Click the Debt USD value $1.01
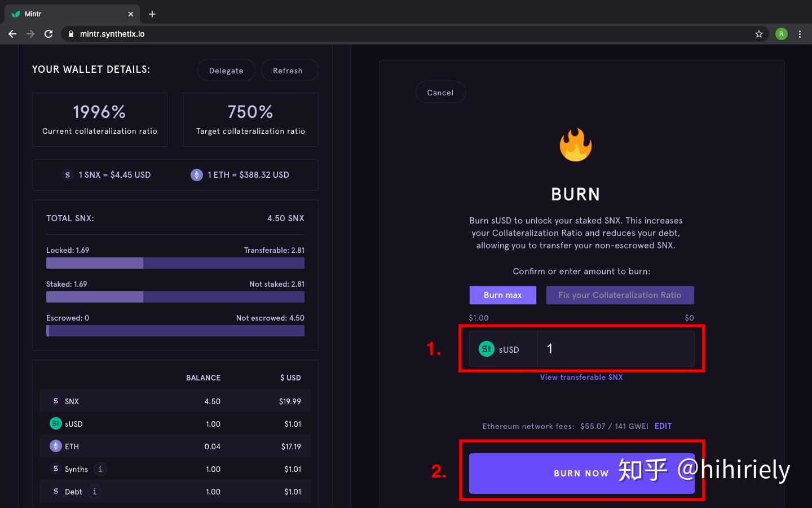This screenshot has width=812, height=508. [x=293, y=492]
